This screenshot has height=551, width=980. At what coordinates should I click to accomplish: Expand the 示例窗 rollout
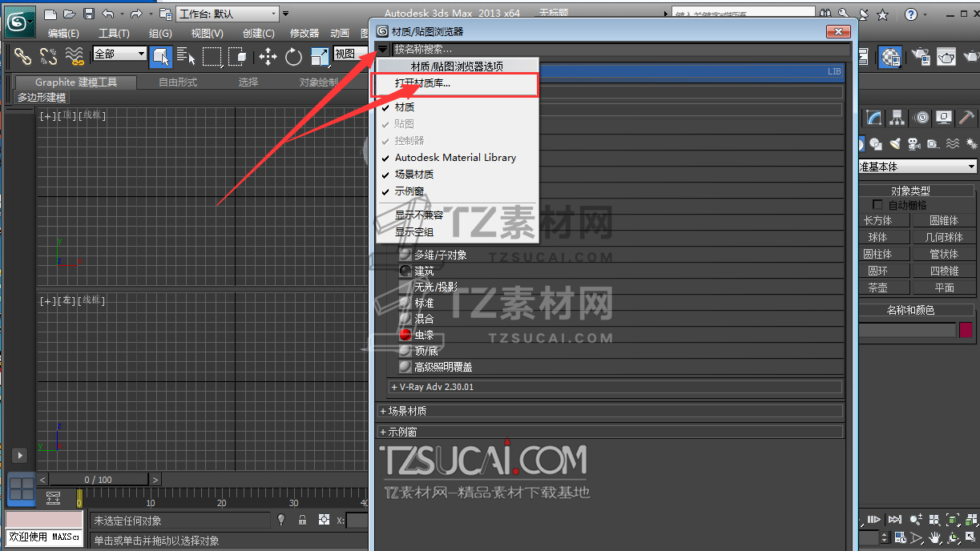pos(610,432)
